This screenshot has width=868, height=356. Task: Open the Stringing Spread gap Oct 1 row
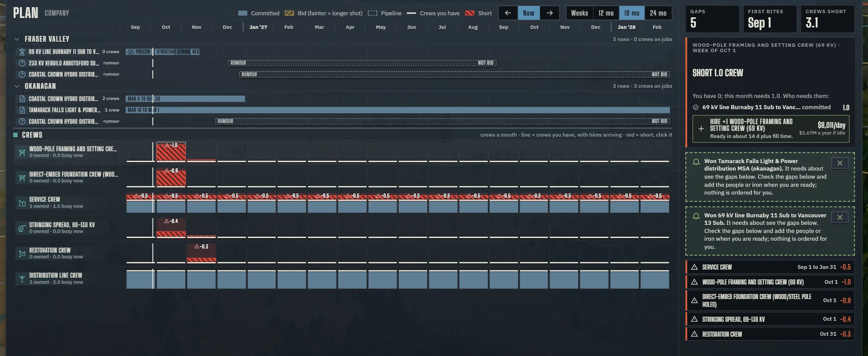[770, 319]
